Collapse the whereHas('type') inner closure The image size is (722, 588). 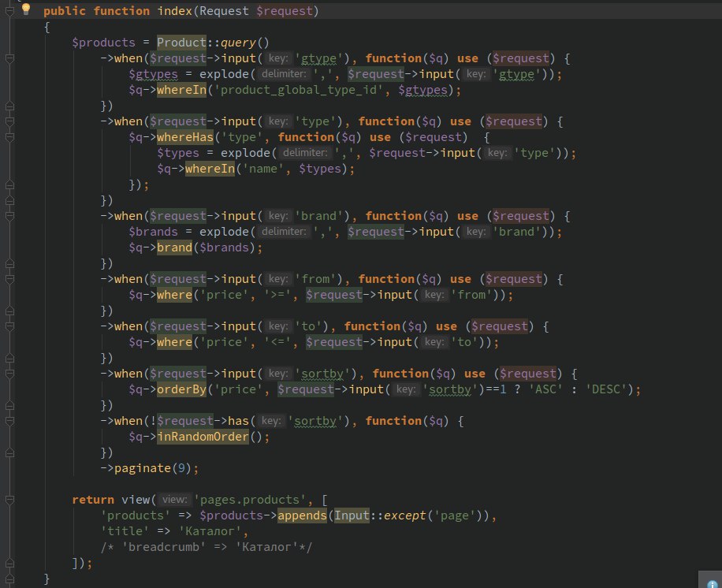tap(9, 137)
